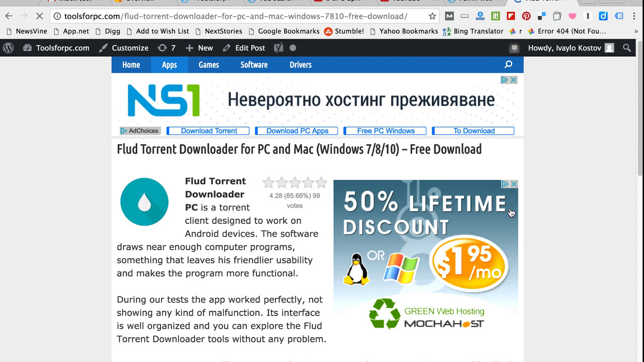The image size is (644, 362).
Task: Open the Apps menu item
Action: [x=170, y=64]
